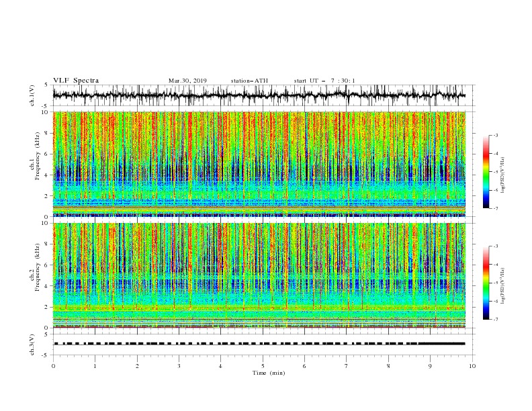Click the "ch.1(V)" axis label

click(x=33, y=95)
